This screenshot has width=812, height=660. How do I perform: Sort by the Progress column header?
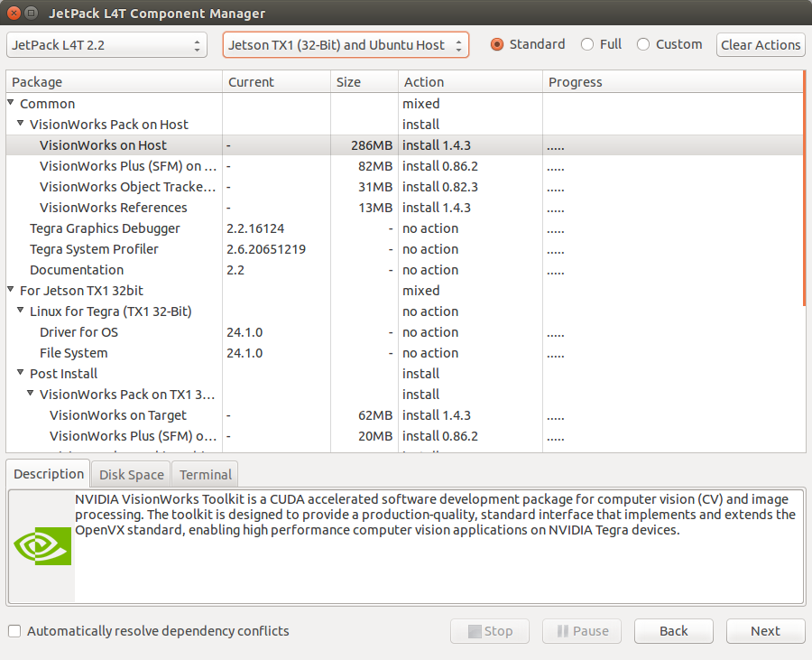(673, 82)
